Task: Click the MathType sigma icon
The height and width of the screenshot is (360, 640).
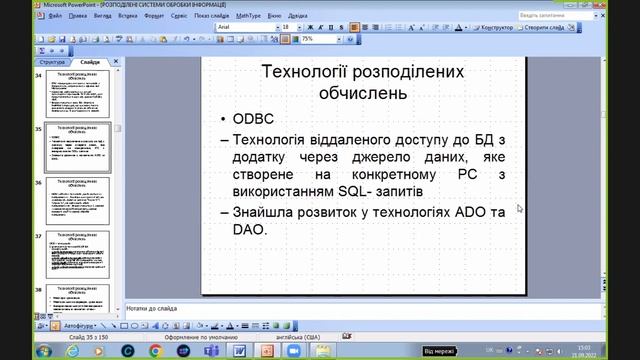Action: pos(42,51)
